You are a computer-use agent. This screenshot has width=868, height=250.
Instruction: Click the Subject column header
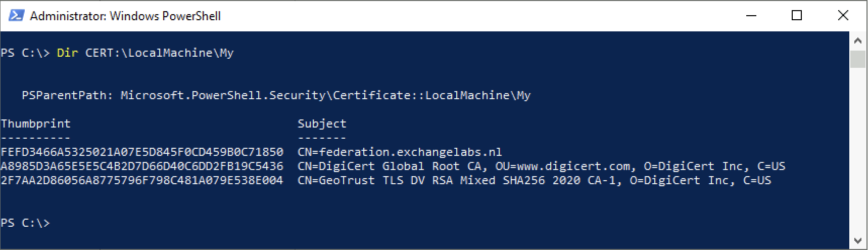coord(322,123)
